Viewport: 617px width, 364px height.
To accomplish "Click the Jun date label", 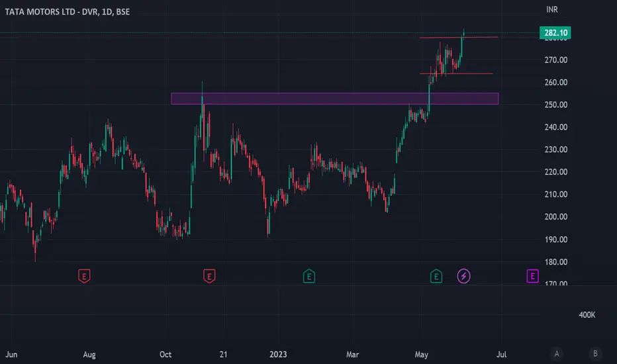I will pos(11,355).
